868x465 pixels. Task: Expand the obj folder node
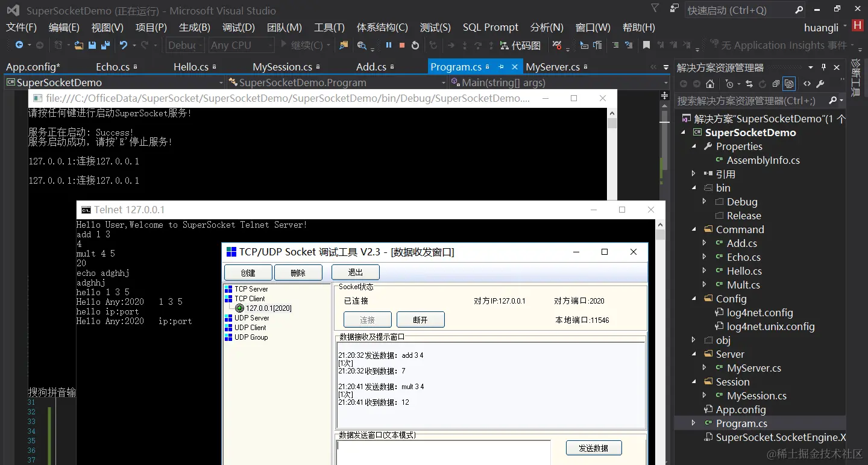click(x=693, y=340)
